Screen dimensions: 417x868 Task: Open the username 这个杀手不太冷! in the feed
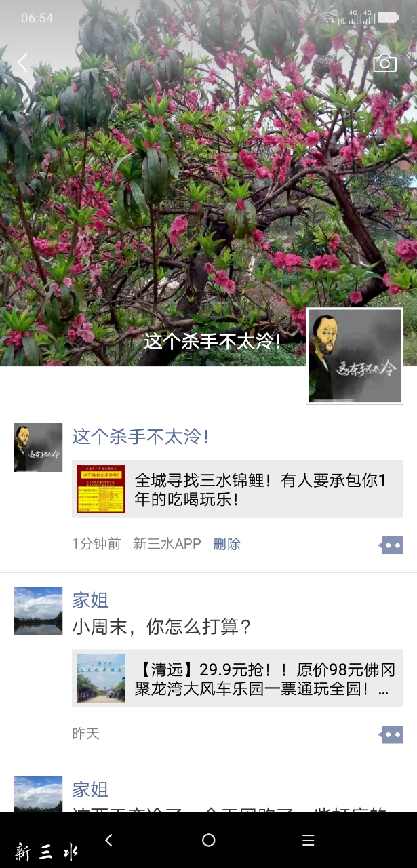click(x=140, y=437)
